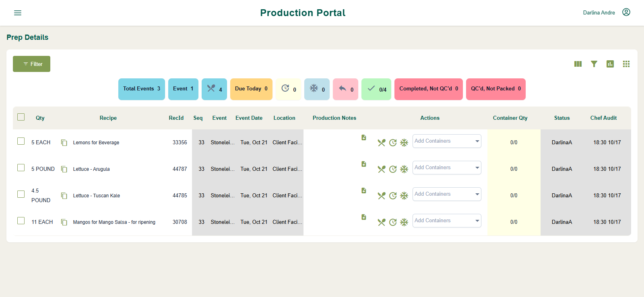The image size is (644, 297).
Task: Click the utensils prep icon for Lettuce - Tuscan Kale
Action: (x=382, y=196)
